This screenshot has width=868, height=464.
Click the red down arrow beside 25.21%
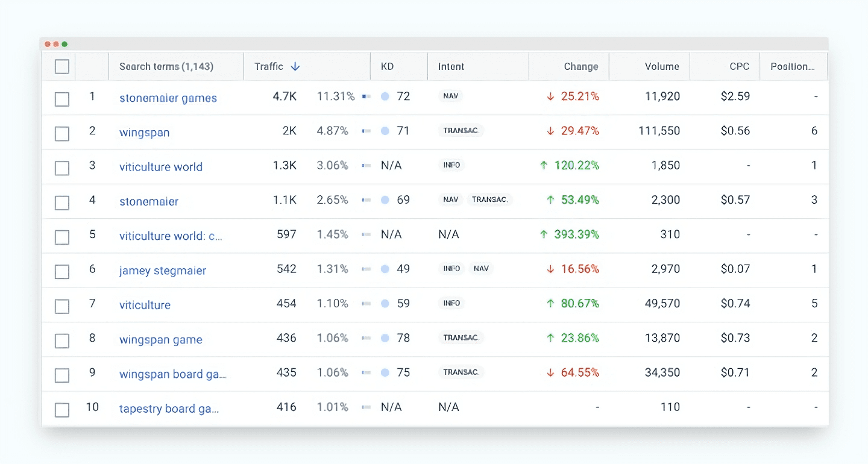tap(550, 96)
